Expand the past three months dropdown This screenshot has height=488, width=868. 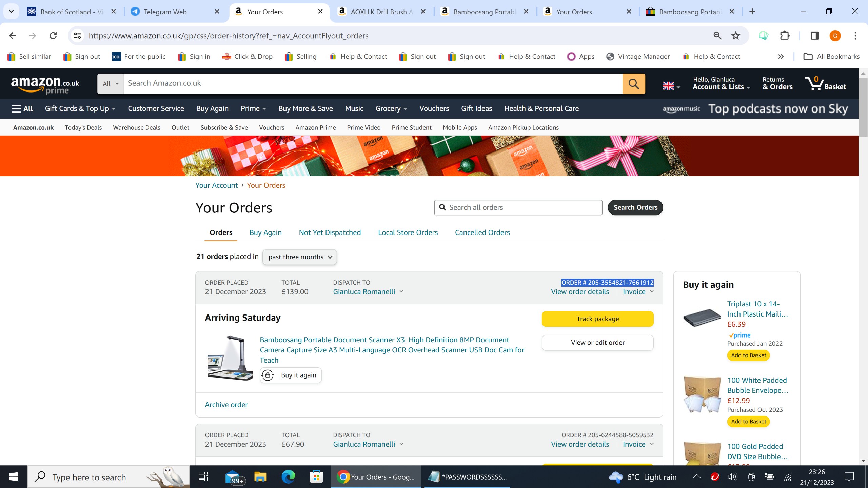[299, 257]
